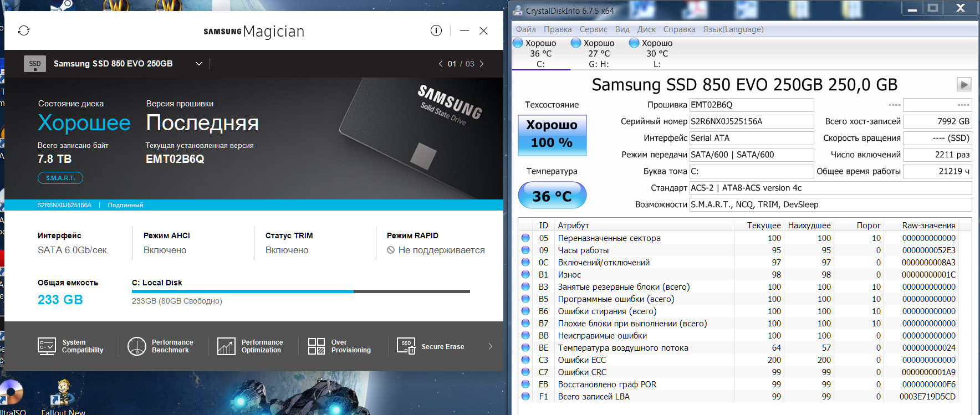Select the G: H: drive tab
Screen dimensions: 980x415
tap(599, 53)
